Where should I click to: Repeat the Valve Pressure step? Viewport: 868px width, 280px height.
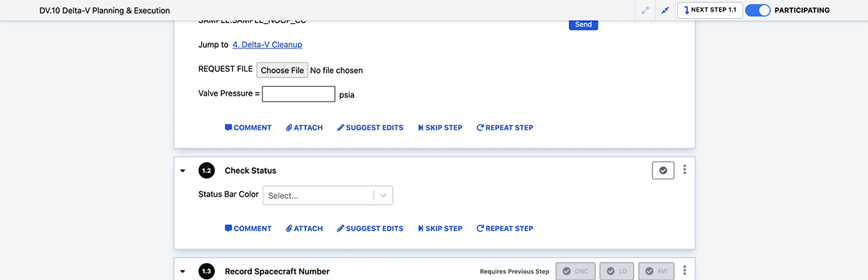pos(505,128)
